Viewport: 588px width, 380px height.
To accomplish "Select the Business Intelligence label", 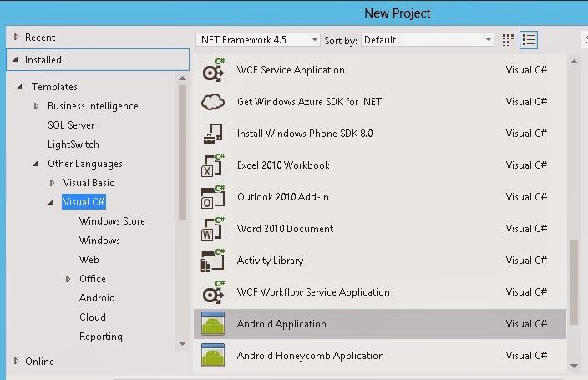I will pyautogui.click(x=93, y=106).
